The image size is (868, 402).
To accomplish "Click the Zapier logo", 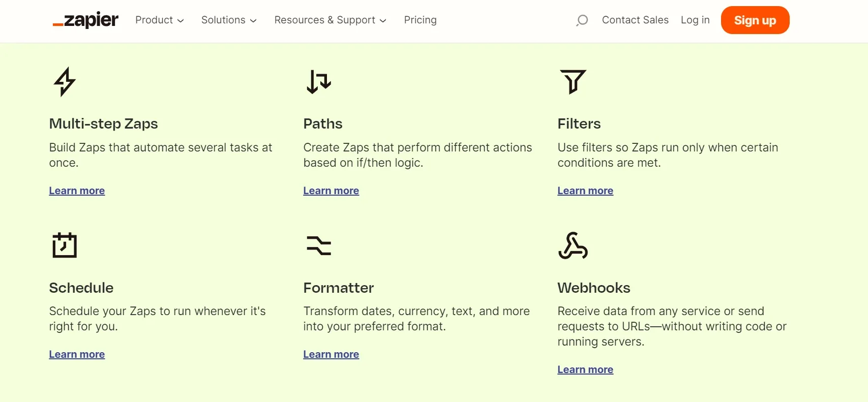I will pyautogui.click(x=85, y=20).
